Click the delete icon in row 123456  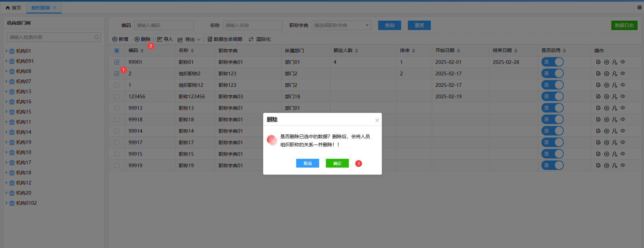click(606, 97)
